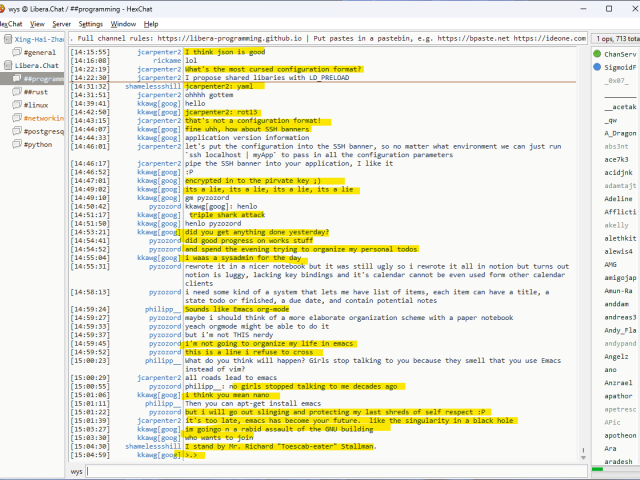Select the ##programming channel in the tree
640x480 pixels.
pyautogui.click(x=43, y=78)
